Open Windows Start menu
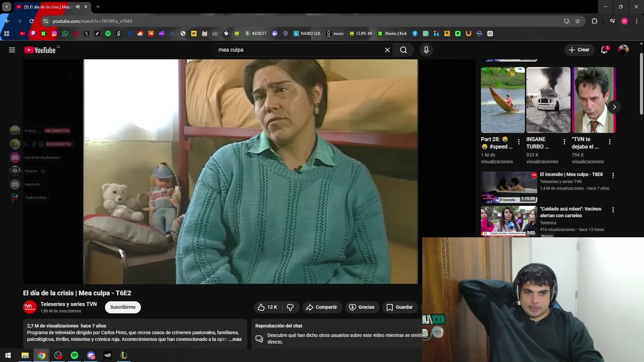Screen dimensions: 644x362 tap(8, 355)
